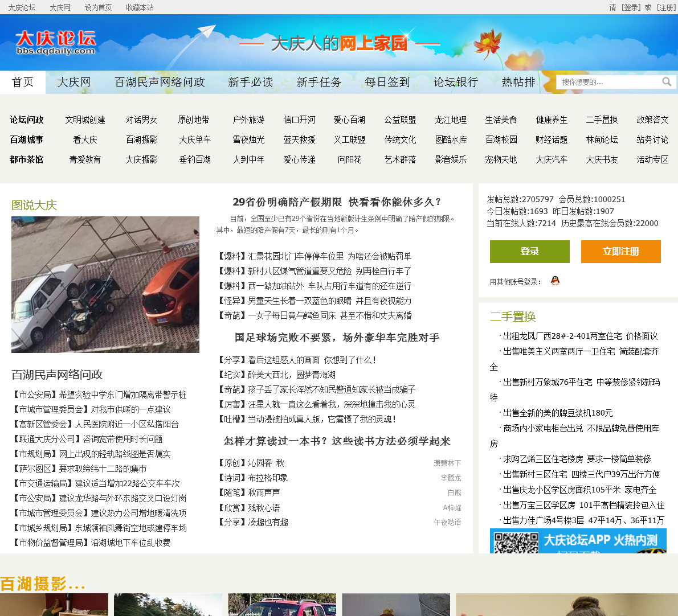Screen dimensions: 678x616
Task: Open the 二手置换 board link
Action: [x=602, y=120]
